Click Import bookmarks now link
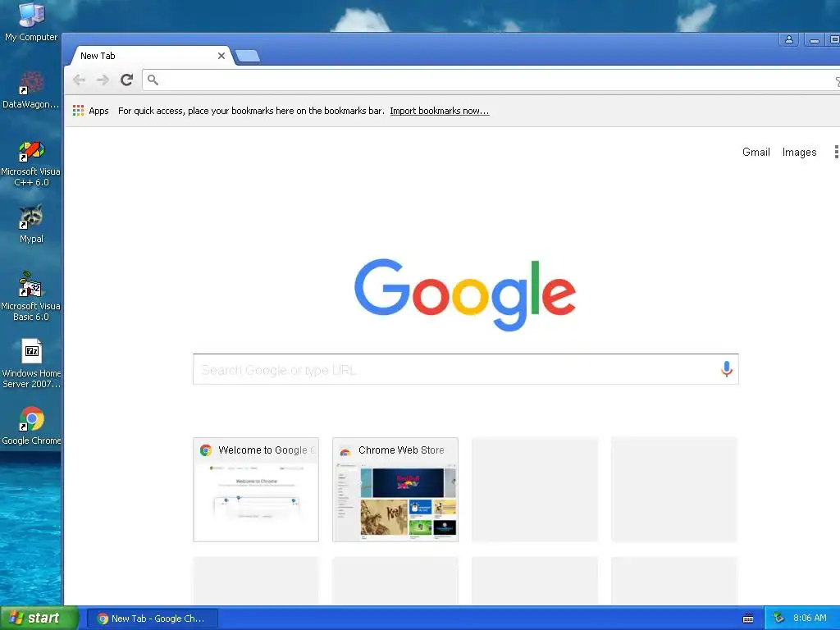Screen dimensions: 840x630 coord(440,111)
